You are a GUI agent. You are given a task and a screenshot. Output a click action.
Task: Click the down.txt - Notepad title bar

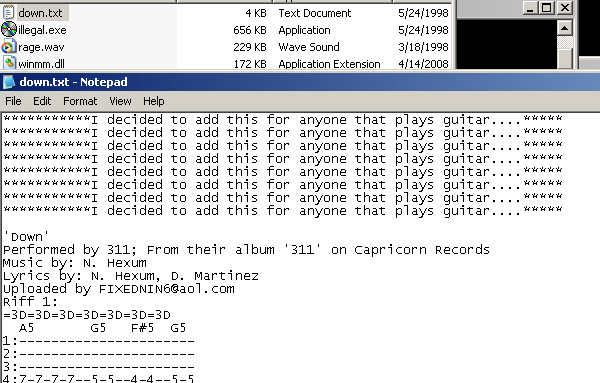300,82
